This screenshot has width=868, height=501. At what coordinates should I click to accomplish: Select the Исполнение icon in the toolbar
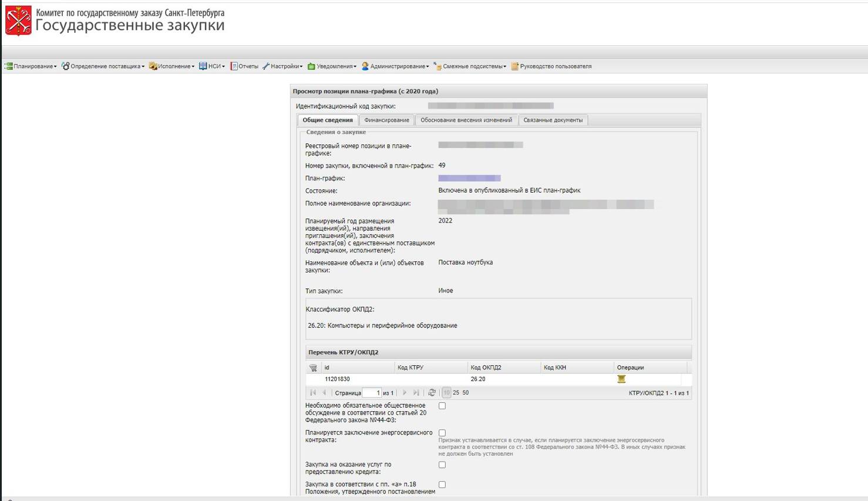click(x=153, y=66)
